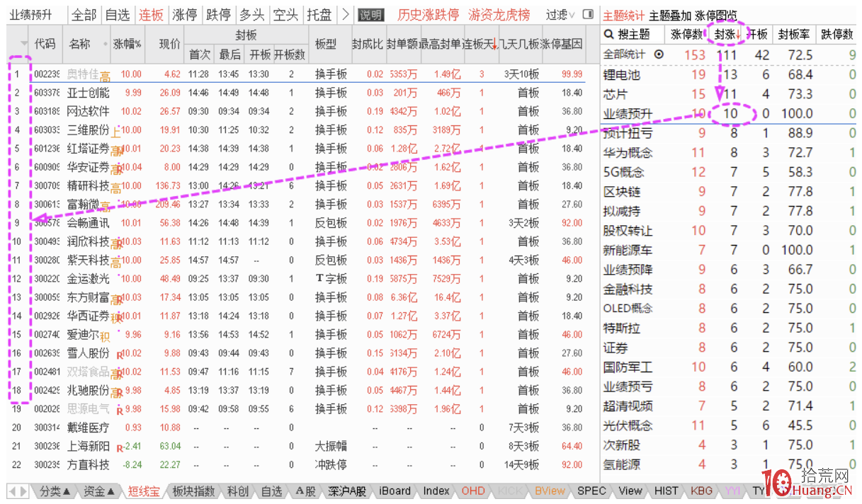The width and height of the screenshot is (862, 504).
Task: Select the 区块链 theme row
Action: [x=729, y=192]
